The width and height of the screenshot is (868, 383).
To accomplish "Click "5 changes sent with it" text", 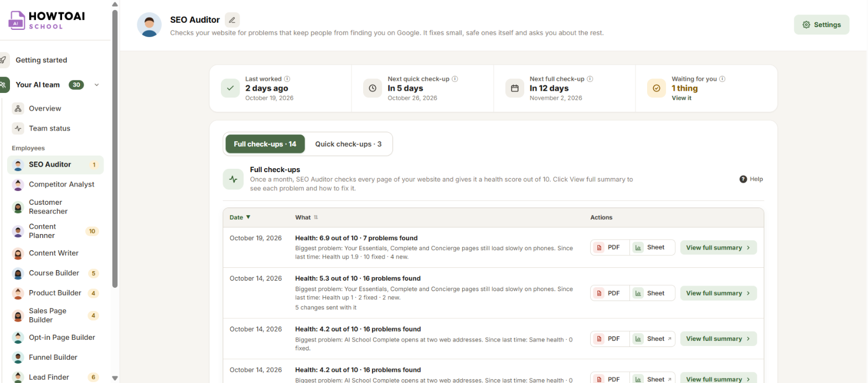I will point(325,307).
